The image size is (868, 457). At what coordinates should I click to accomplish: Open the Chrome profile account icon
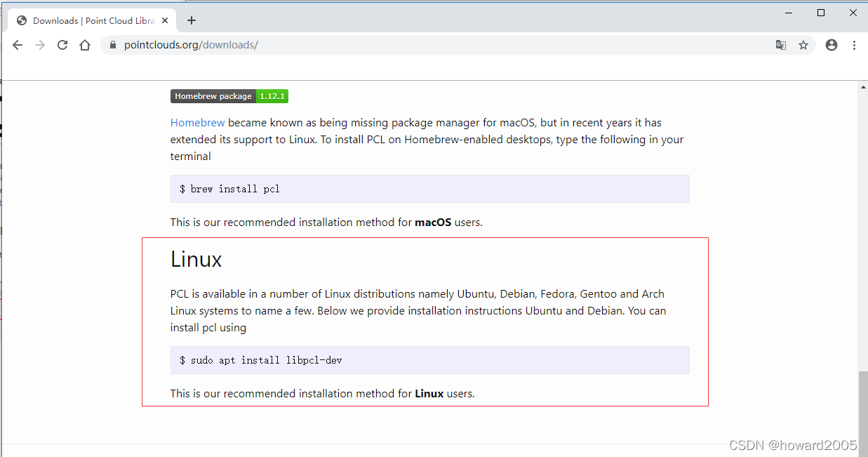click(x=832, y=45)
